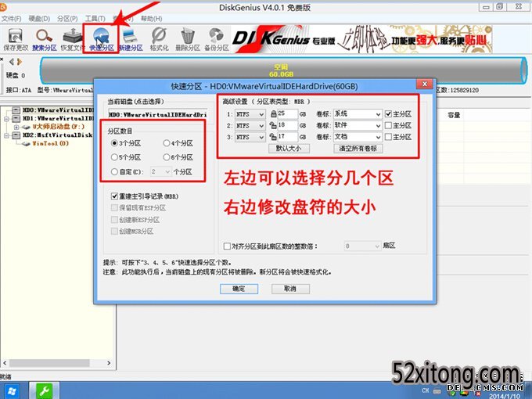This screenshot has height=399, width=532.
Task: Click the 默认大小 default size button
Action: pos(289,149)
